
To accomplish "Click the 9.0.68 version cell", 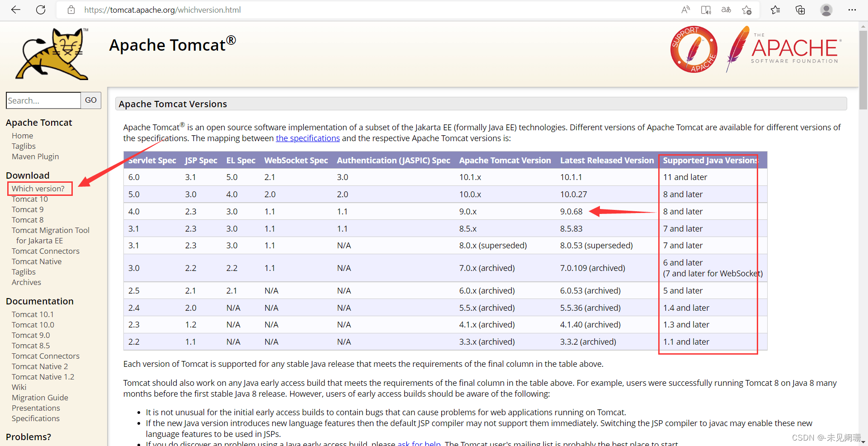I will point(571,212).
